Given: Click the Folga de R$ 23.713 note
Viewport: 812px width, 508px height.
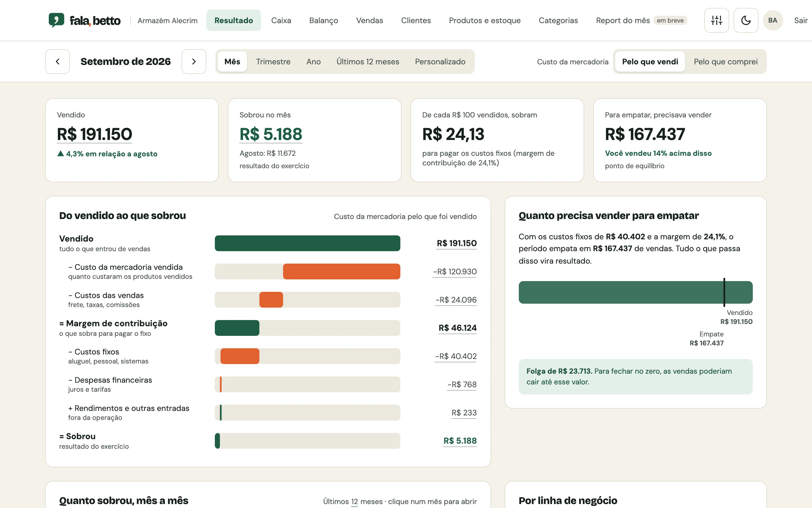Looking at the screenshot, I should pos(635,376).
